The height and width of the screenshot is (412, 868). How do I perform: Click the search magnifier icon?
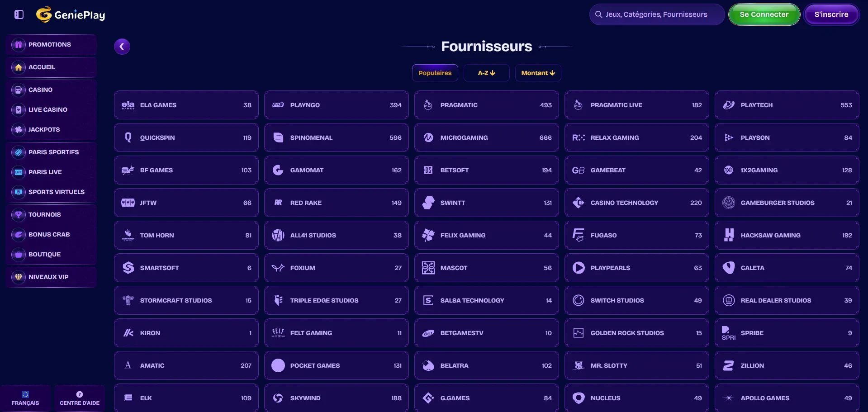tap(598, 14)
